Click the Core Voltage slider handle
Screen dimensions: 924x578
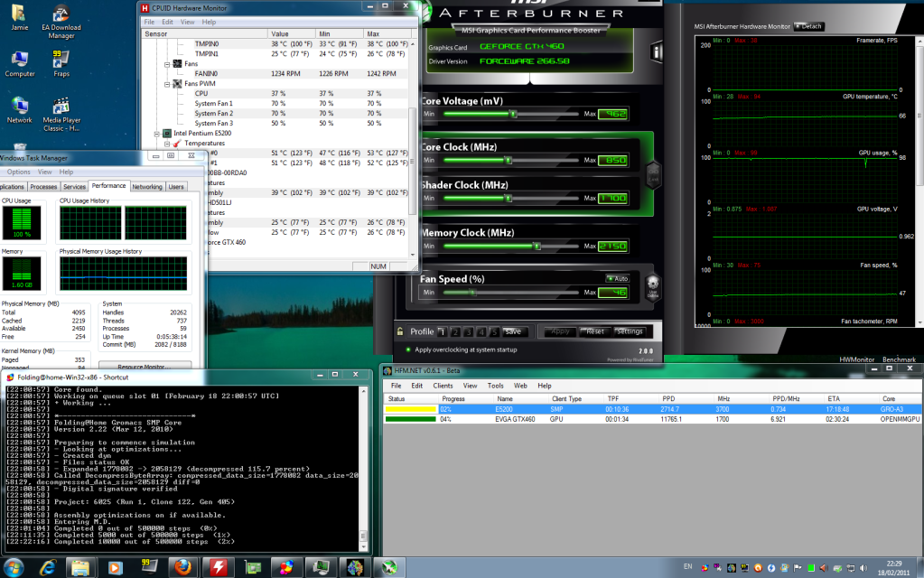(x=513, y=114)
